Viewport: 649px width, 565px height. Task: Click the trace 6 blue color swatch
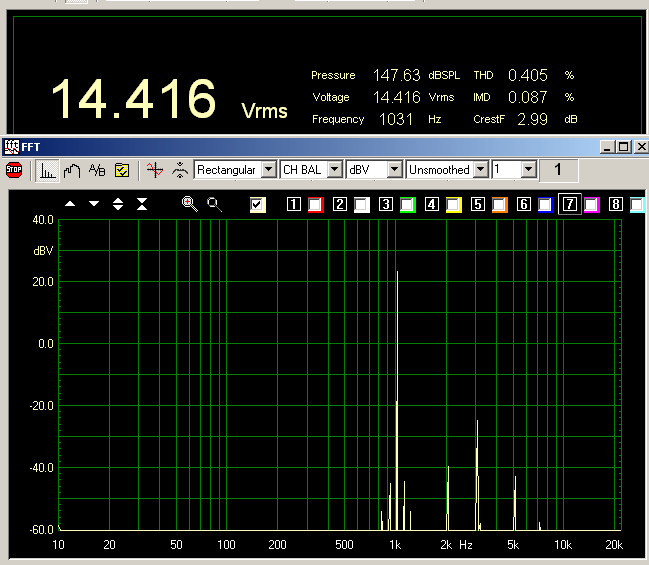545,205
